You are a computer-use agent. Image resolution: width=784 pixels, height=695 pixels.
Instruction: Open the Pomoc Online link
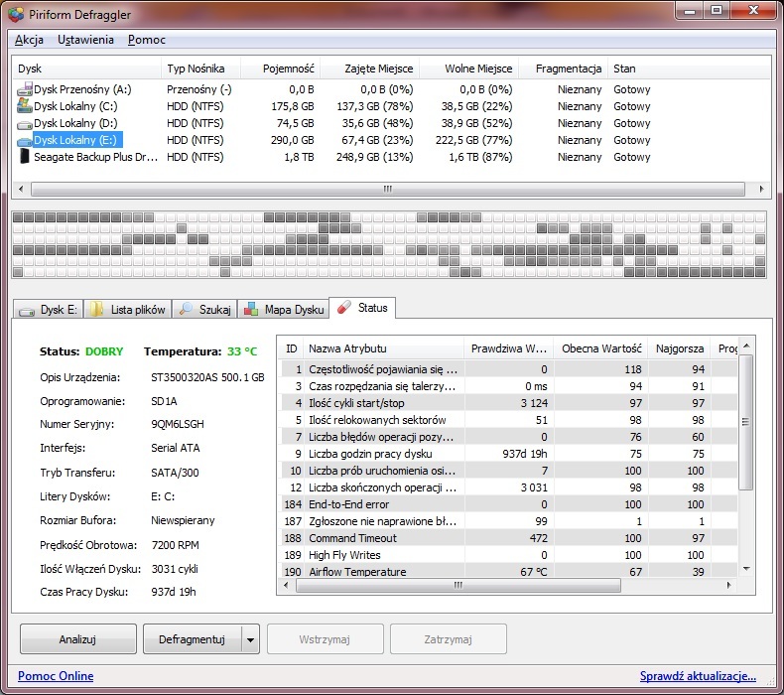(x=56, y=676)
